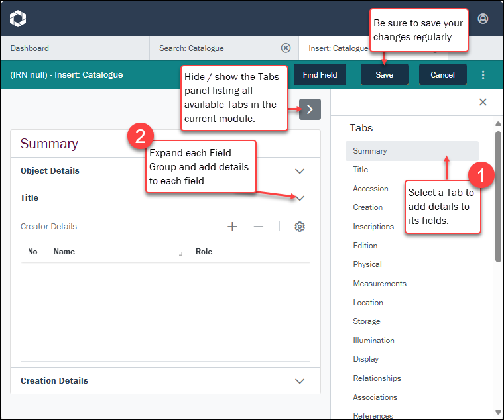This screenshot has width=504, height=420.
Task: Hide the Tabs panel with arrow button
Action: (310, 109)
